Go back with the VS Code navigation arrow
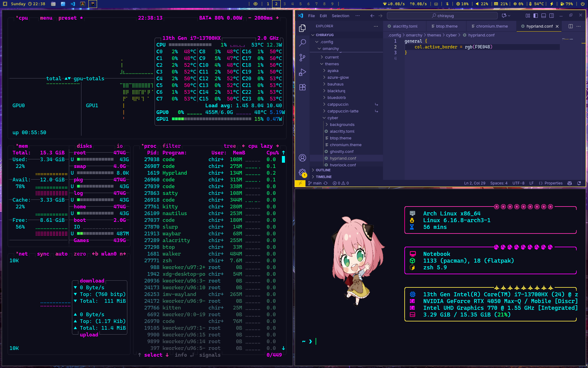 pyautogui.click(x=372, y=16)
